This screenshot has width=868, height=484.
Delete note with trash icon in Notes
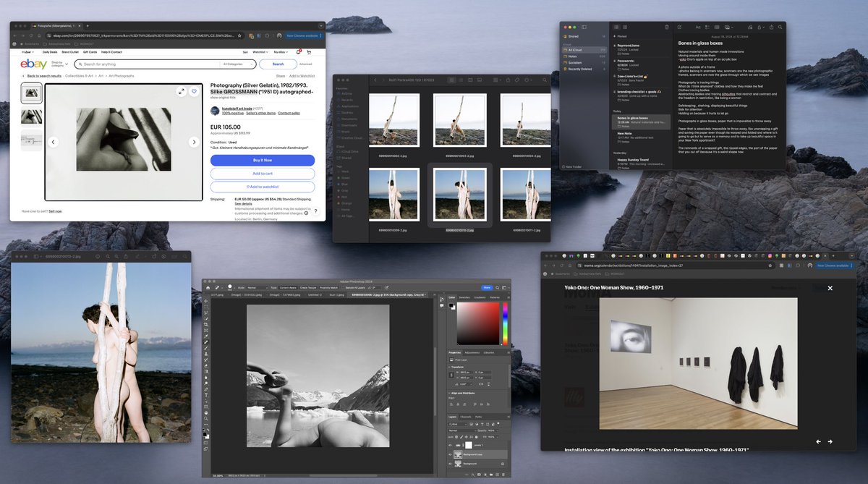(x=667, y=27)
